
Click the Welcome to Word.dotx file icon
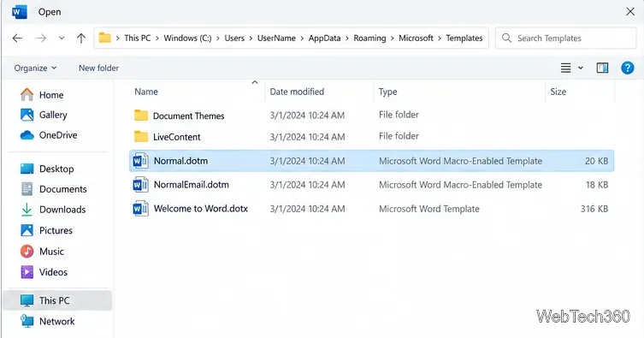(140, 209)
